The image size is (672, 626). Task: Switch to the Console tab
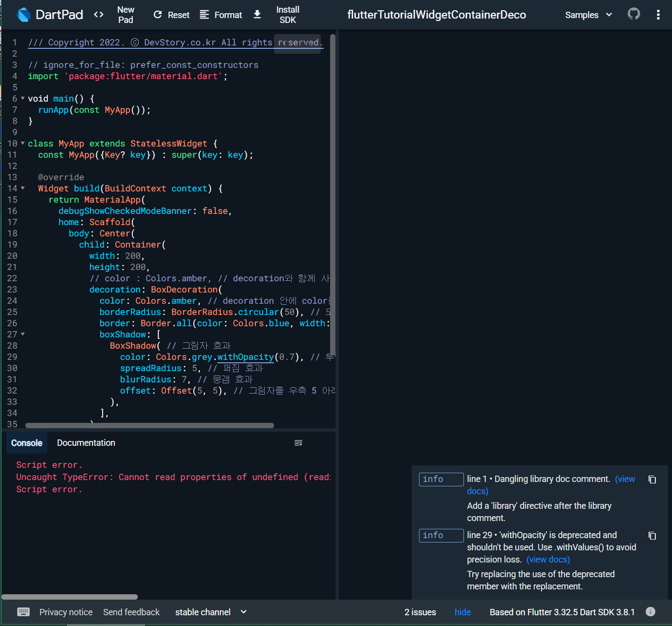[x=27, y=443]
